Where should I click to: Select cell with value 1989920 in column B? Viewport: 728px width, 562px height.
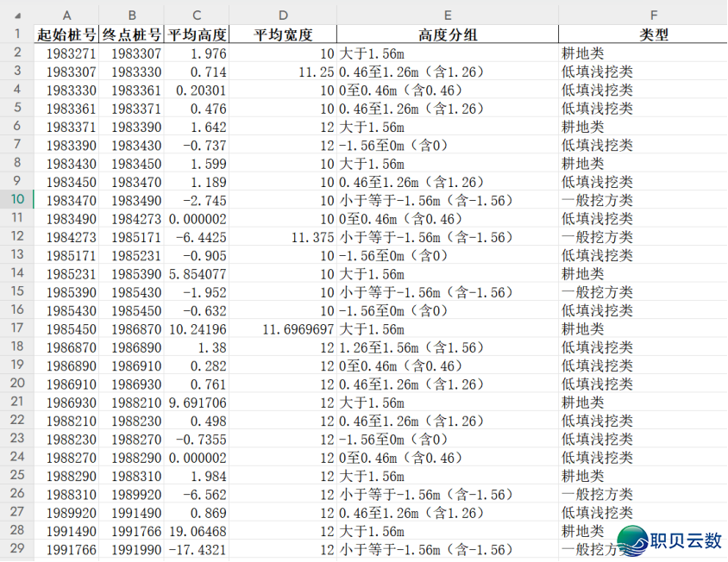coord(131,494)
